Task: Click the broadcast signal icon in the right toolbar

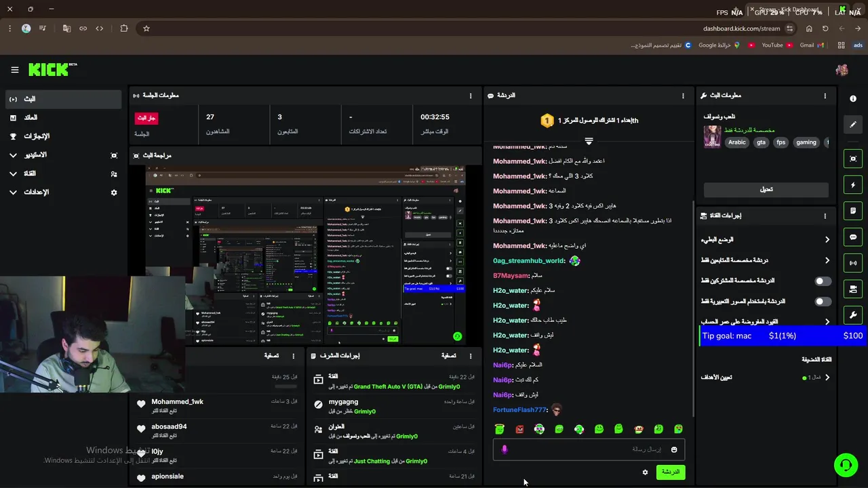Action: point(853,263)
